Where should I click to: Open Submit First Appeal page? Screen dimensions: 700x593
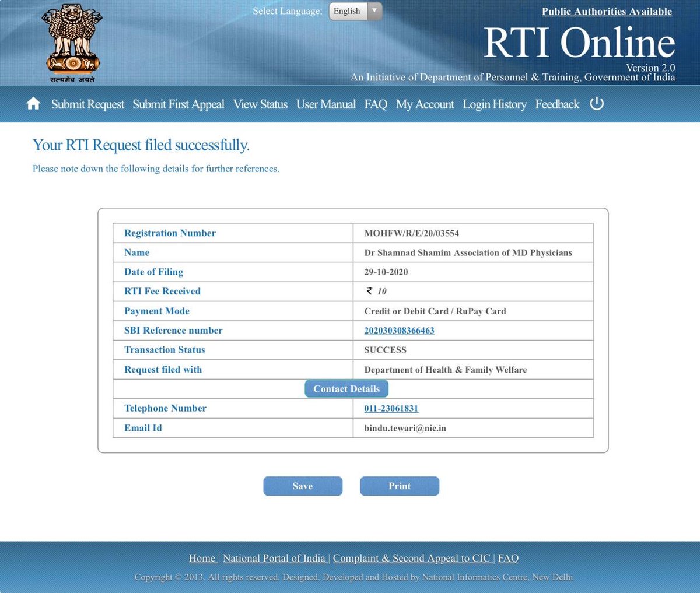point(178,104)
